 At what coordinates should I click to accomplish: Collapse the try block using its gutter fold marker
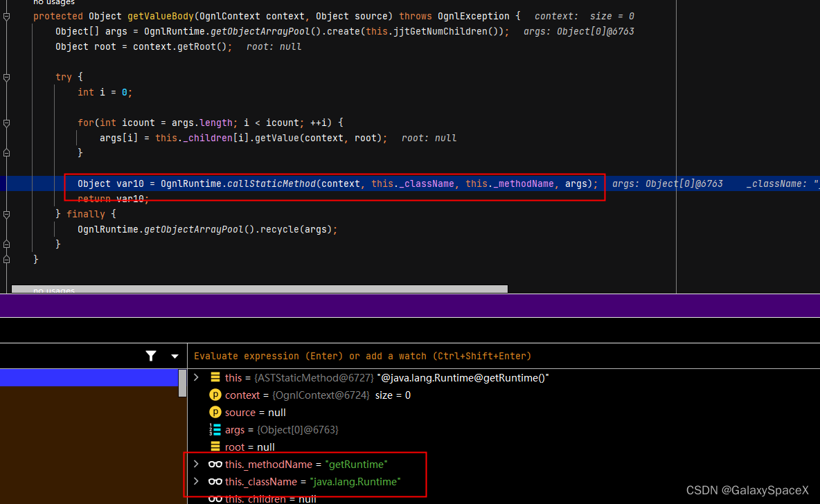(x=6, y=77)
